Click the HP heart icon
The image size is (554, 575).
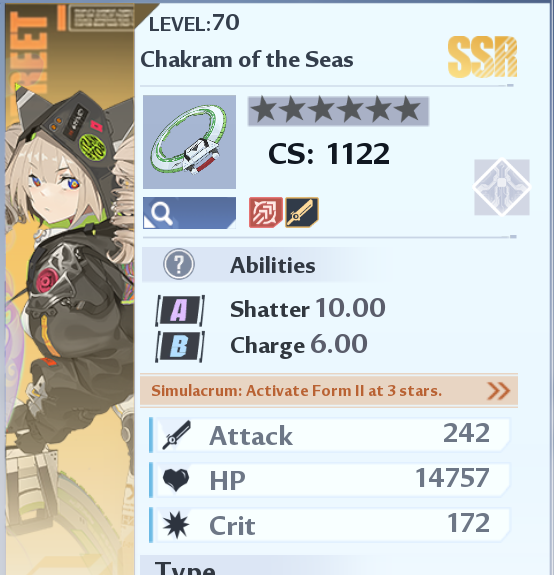(x=176, y=480)
